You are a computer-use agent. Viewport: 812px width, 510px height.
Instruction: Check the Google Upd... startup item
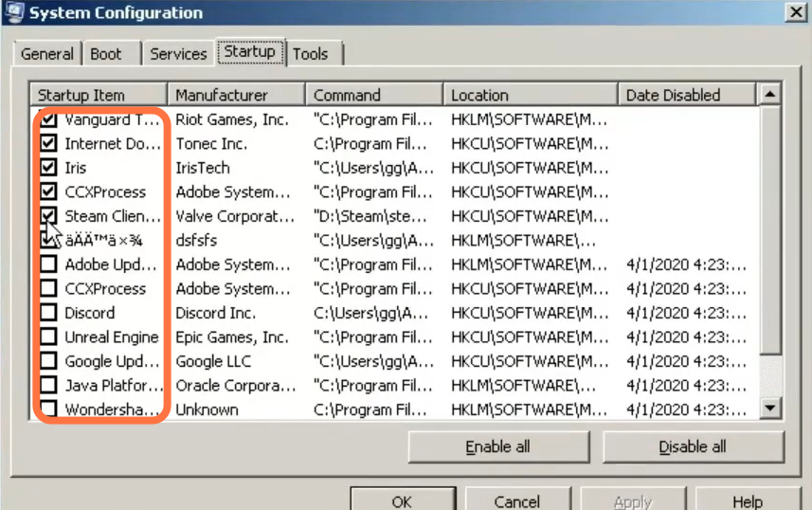[48, 361]
